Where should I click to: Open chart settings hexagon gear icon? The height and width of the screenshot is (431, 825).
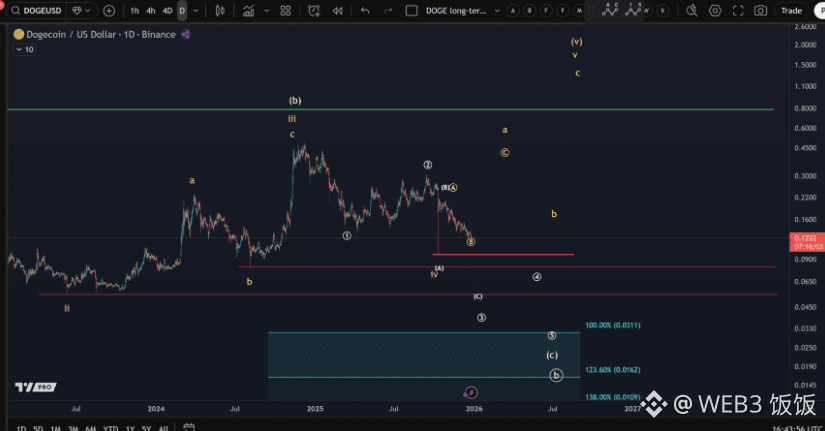pyautogui.click(x=715, y=11)
